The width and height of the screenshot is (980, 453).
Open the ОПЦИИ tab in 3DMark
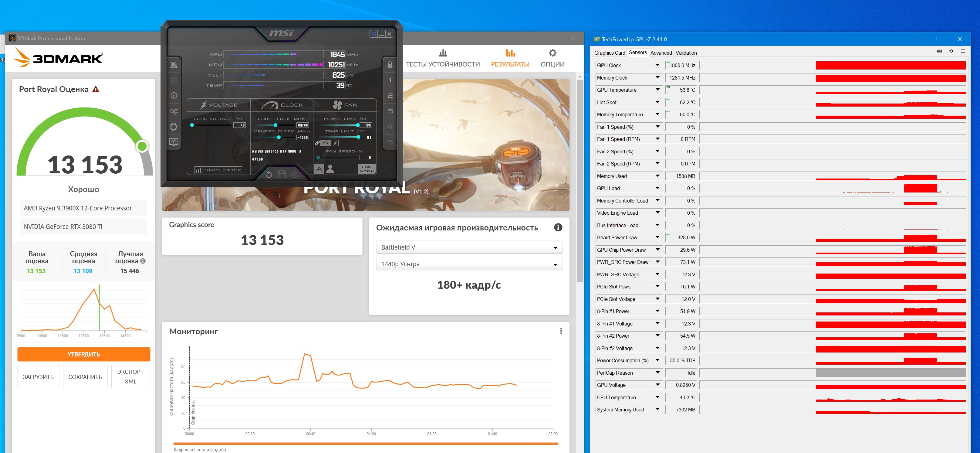coord(553,58)
